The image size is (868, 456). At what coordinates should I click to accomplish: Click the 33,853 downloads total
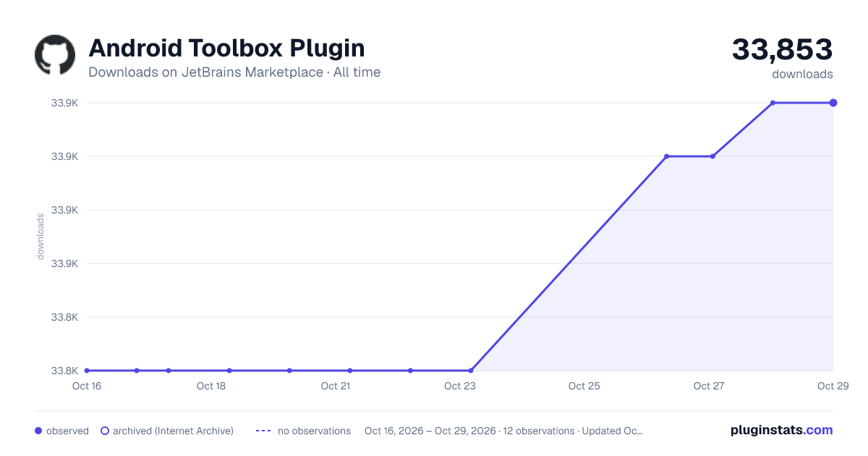[783, 50]
